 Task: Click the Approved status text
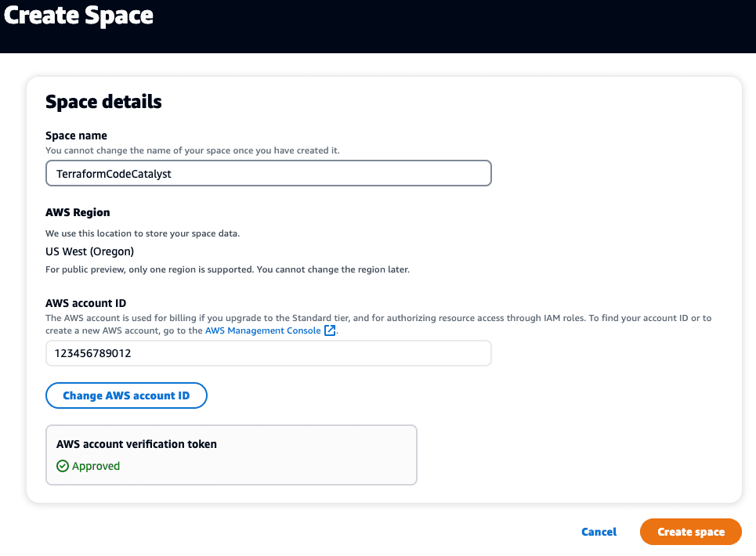(96, 466)
